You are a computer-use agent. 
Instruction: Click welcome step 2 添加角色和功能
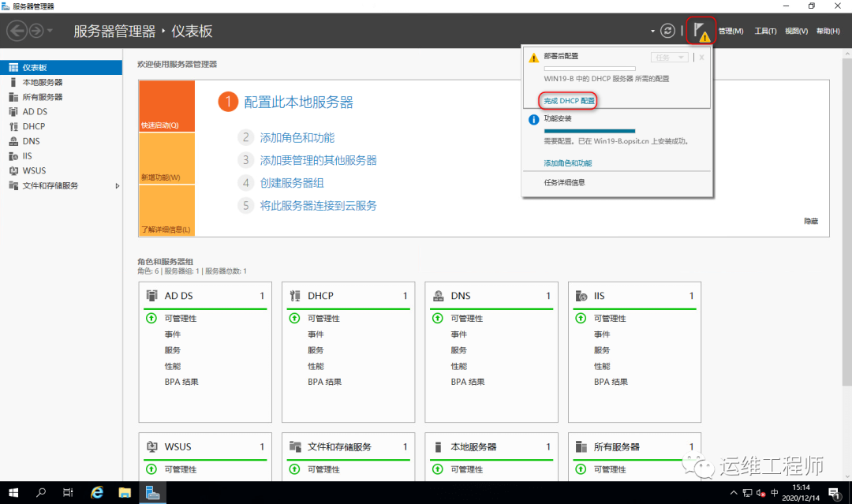pos(297,137)
